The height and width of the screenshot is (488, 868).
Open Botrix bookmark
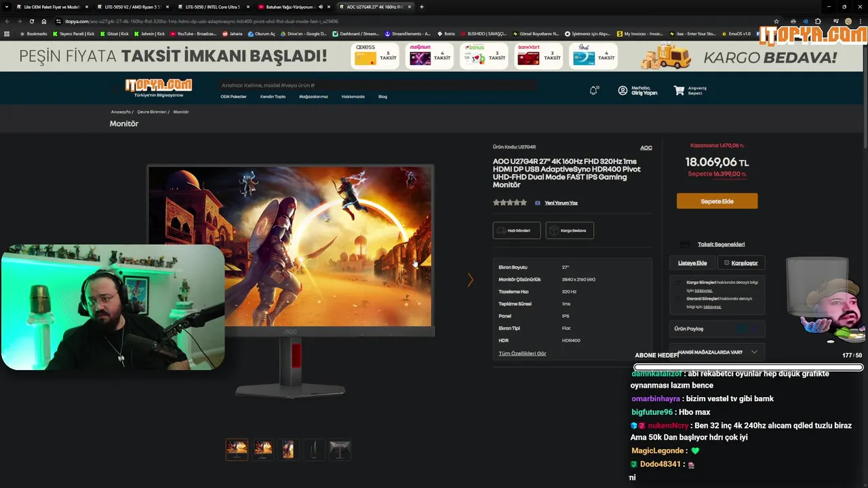pyautogui.click(x=446, y=33)
